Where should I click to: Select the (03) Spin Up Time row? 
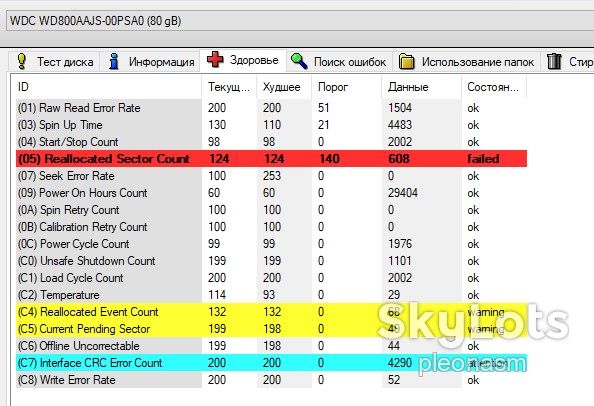coord(271,125)
